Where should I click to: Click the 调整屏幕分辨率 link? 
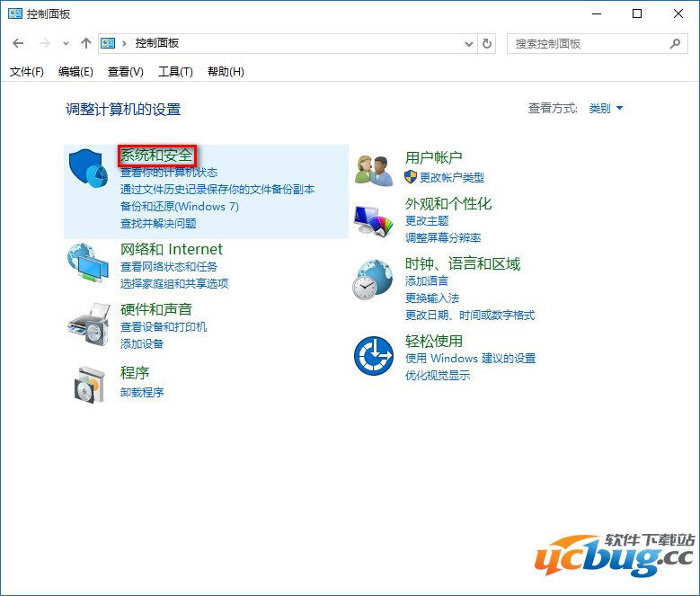(x=443, y=237)
